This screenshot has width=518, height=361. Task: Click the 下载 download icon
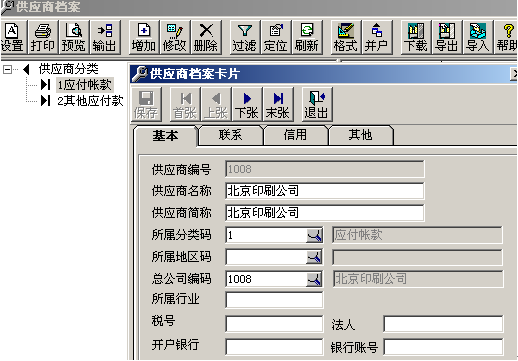(416, 37)
